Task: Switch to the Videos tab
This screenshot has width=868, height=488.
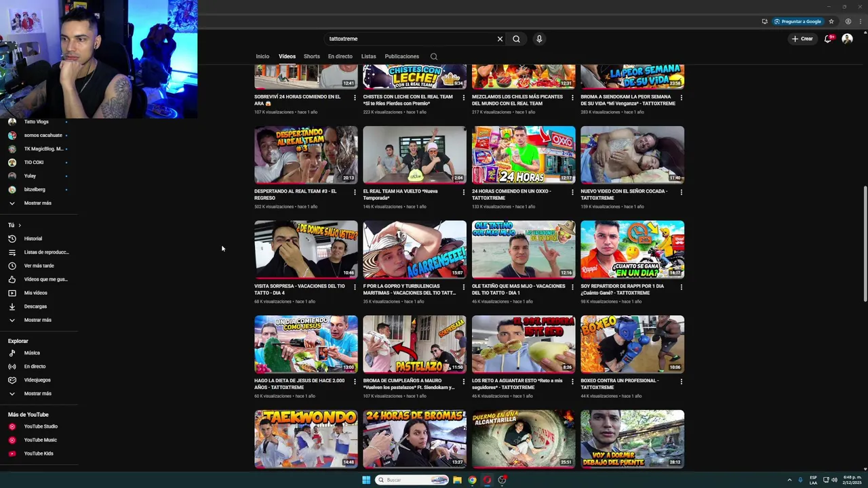Action: 287,56
